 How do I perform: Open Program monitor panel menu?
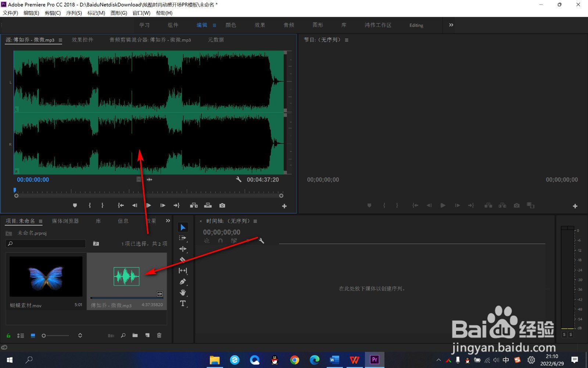tap(347, 40)
